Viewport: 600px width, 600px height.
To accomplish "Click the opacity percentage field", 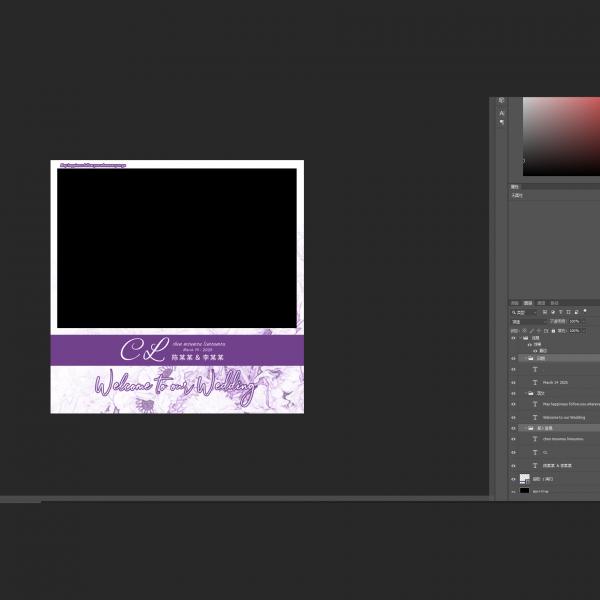I will (574, 321).
